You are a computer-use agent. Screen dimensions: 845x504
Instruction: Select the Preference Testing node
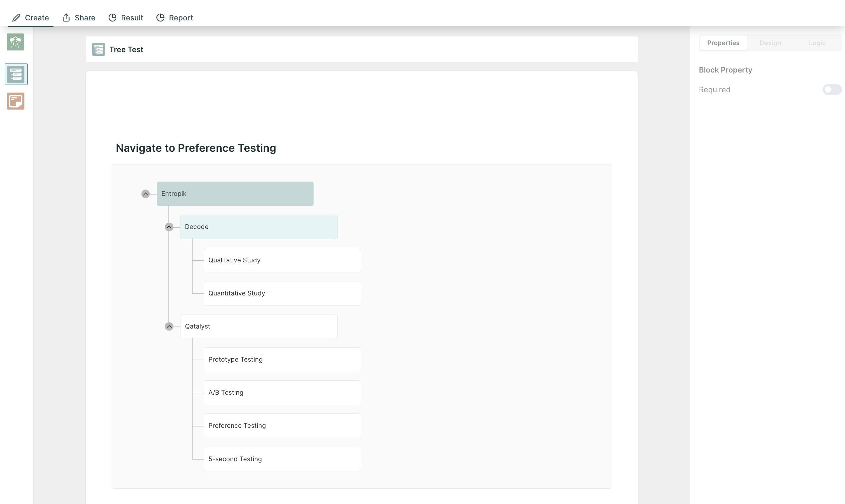pos(282,425)
